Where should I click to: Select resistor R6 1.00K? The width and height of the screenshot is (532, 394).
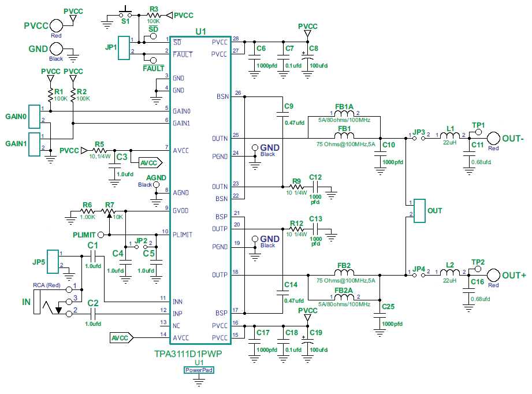coord(87,211)
